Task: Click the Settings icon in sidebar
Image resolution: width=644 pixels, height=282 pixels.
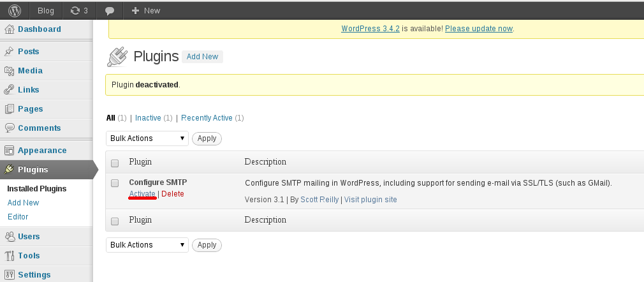Action: [x=9, y=274]
